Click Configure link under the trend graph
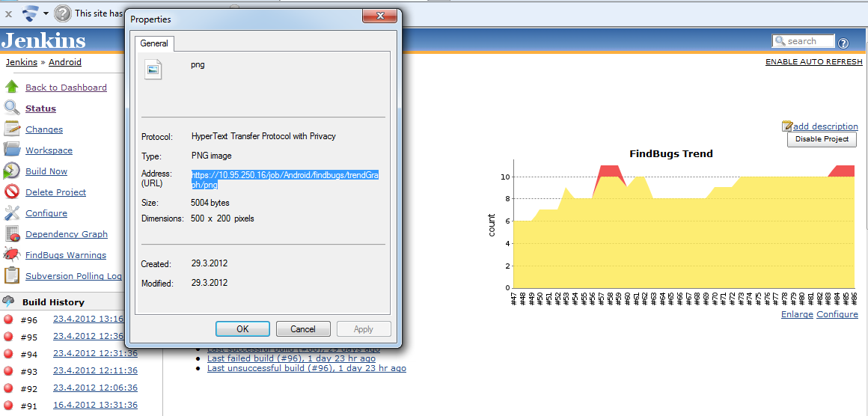This screenshot has height=416, width=868. [837, 314]
